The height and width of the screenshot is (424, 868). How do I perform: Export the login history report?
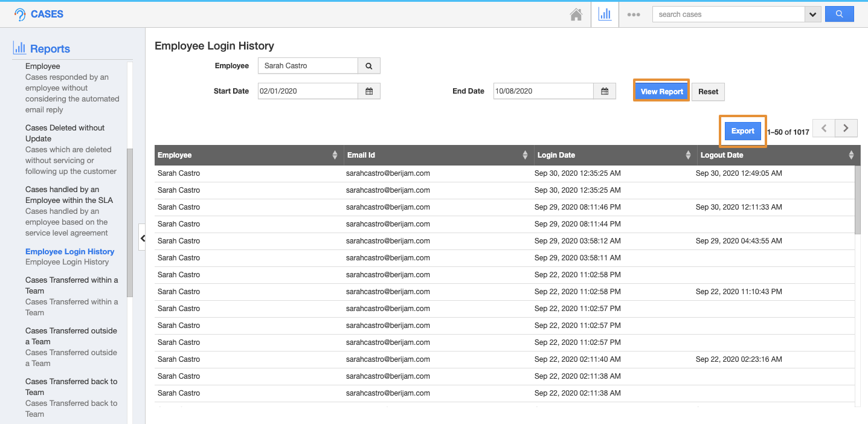click(x=742, y=131)
